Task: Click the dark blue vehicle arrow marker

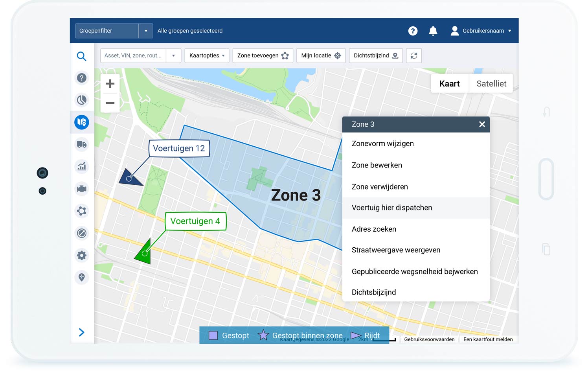Action: pyautogui.click(x=130, y=177)
